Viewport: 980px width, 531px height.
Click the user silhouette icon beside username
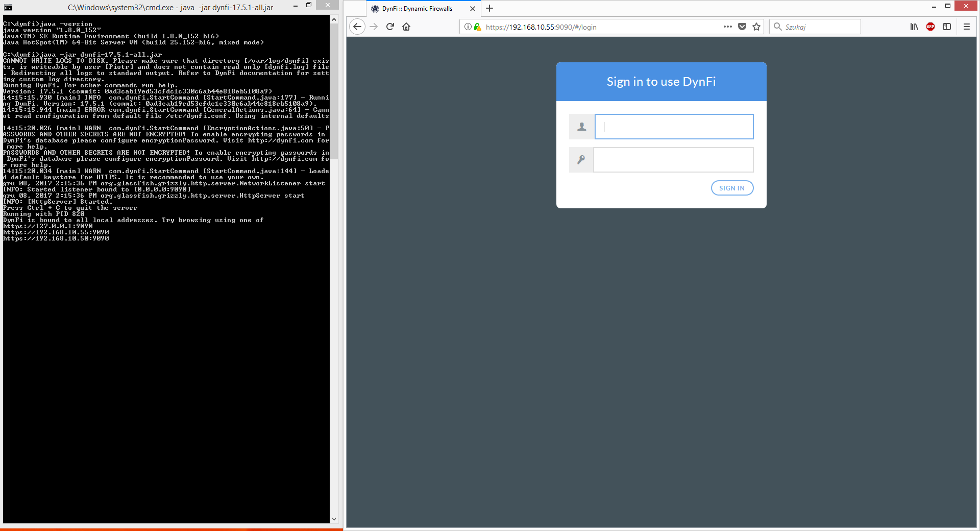[581, 127]
